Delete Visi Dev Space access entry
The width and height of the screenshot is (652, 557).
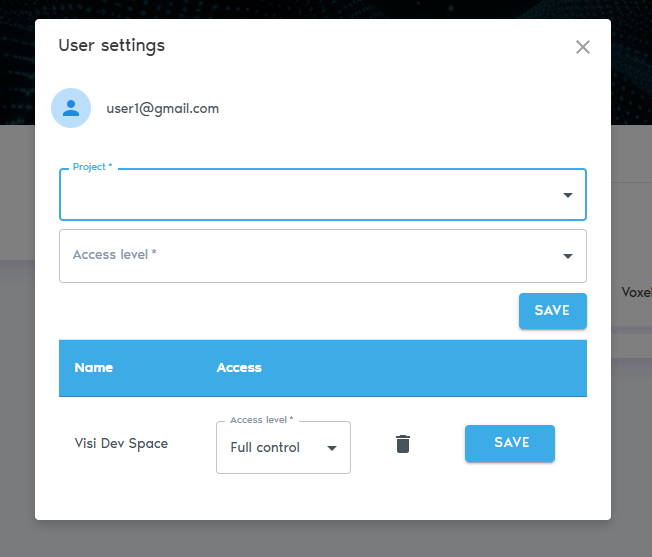point(403,444)
